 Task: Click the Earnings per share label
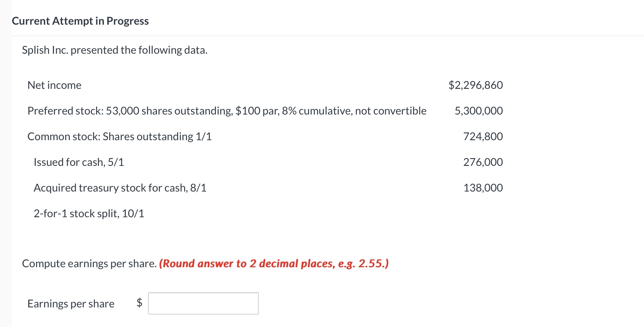71,304
